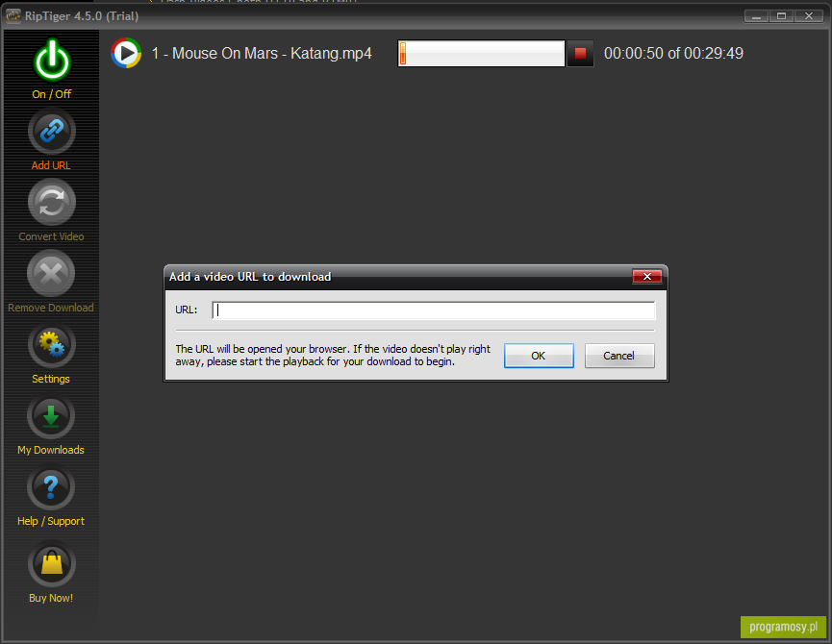This screenshot has height=644, width=832.
Task: Click the RipTiger app icon in the title bar
Action: (13, 16)
